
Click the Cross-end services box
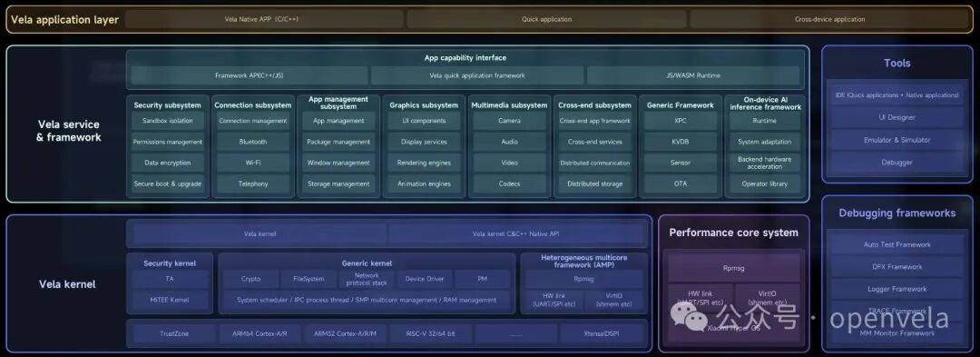point(595,142)
